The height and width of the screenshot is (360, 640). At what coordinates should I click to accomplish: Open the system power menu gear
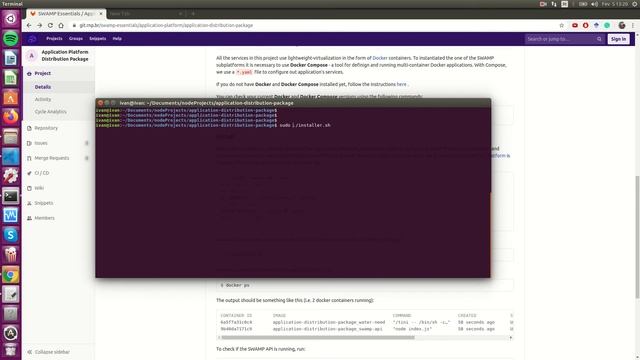click(x=635, y=4)
